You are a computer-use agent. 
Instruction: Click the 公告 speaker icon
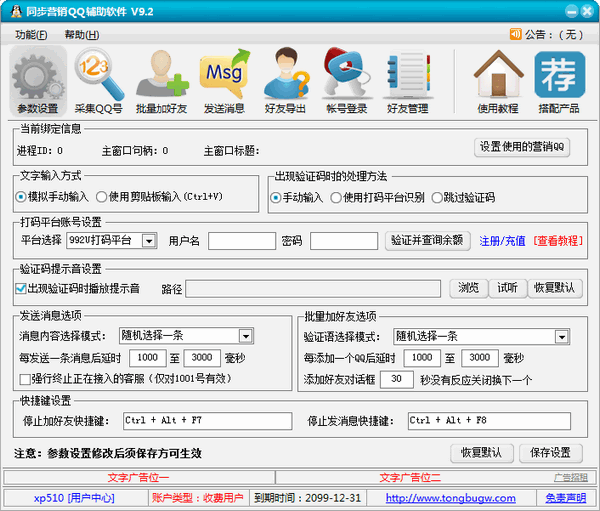[515, 34]
